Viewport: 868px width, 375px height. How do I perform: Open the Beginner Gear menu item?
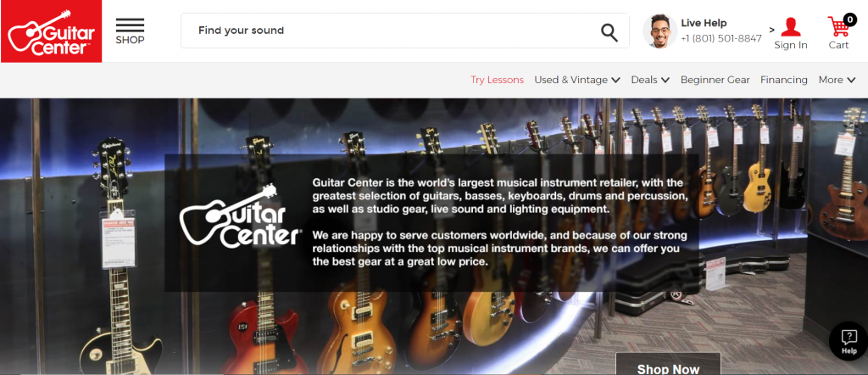point(715,80)
